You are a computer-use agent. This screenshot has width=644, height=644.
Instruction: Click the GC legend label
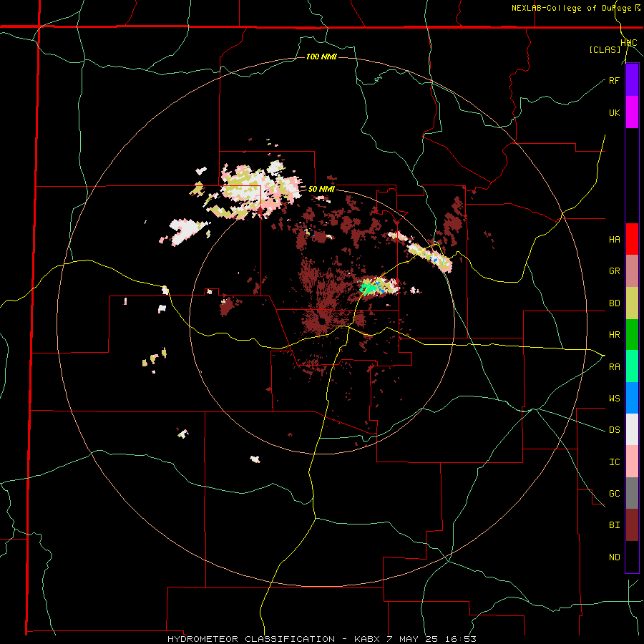pyautogui.click(x=614, y=494)
